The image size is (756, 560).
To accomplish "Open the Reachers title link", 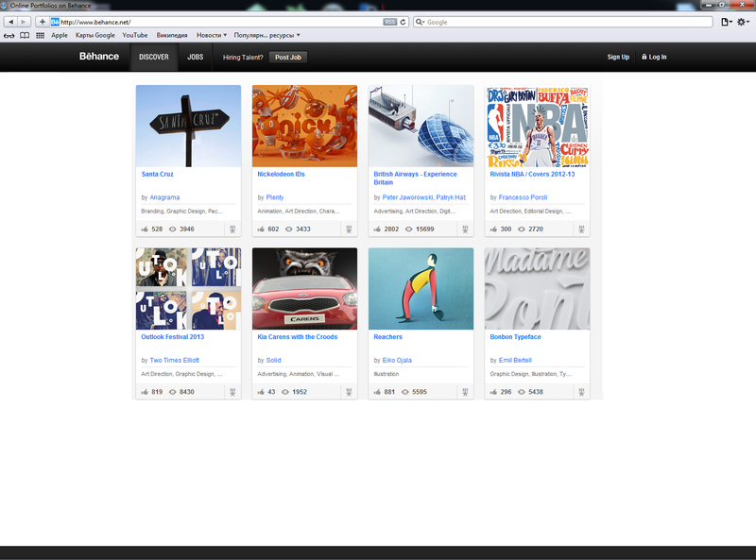I will 387,337.
